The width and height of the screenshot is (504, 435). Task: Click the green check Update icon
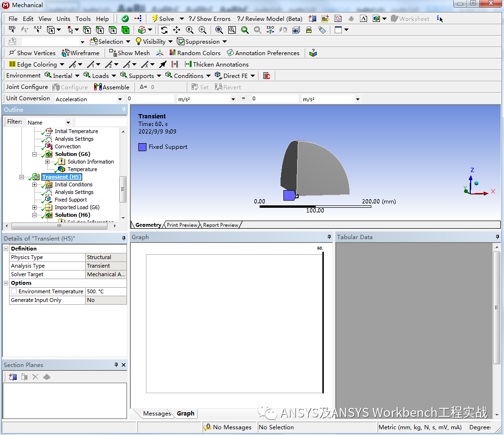126,19
